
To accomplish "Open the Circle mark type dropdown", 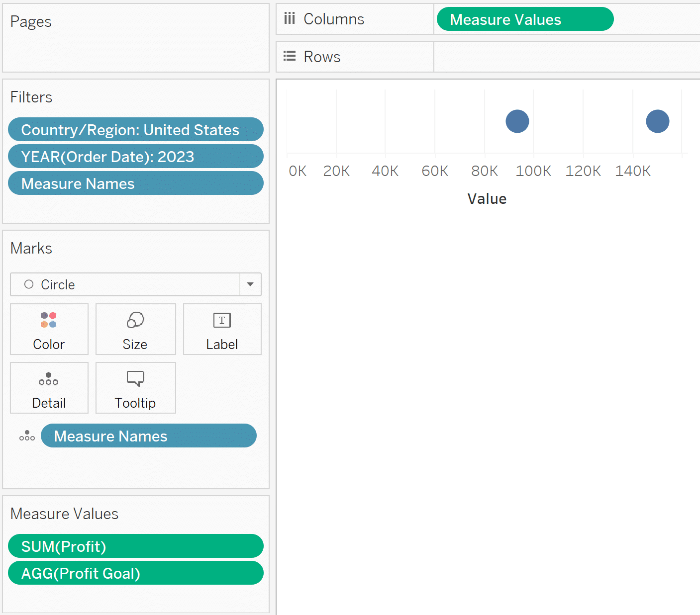I will pyautogui.click(x=135, y=284).
